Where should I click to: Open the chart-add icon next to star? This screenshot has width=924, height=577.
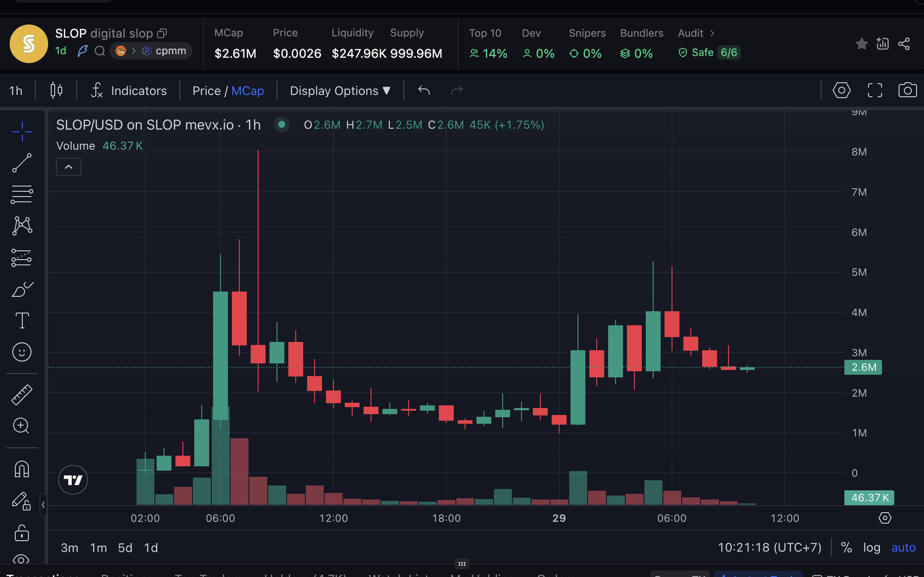coord(883,44)
